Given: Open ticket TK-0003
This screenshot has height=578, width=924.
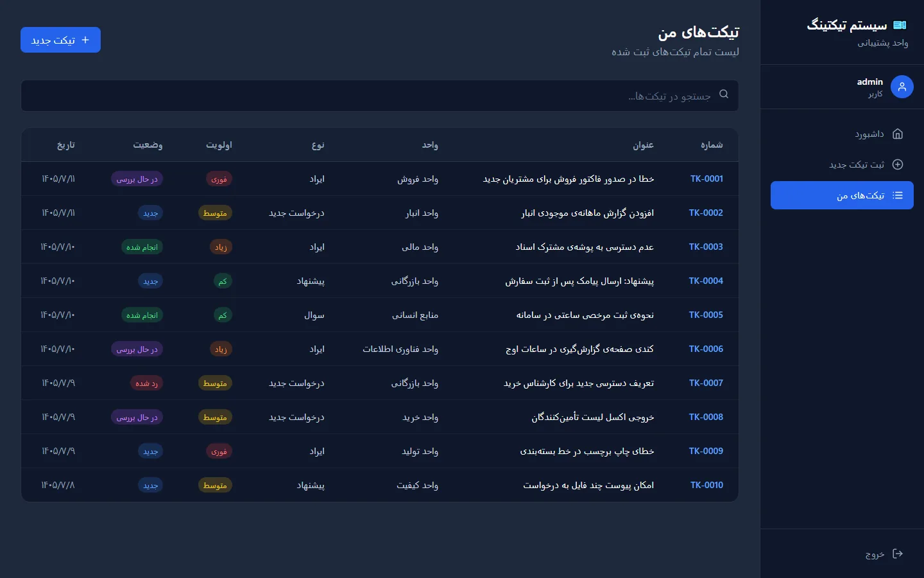Looking at the screenshot, I should [706, 247].
